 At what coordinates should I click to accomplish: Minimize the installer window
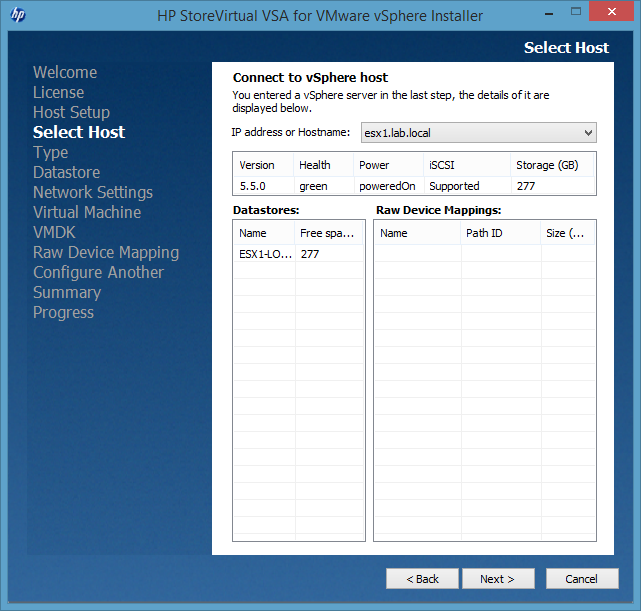[549, 14]
